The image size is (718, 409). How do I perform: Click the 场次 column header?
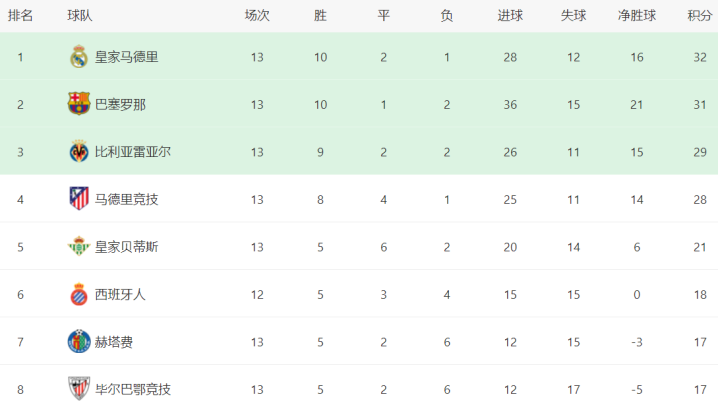tap(257, 15)
